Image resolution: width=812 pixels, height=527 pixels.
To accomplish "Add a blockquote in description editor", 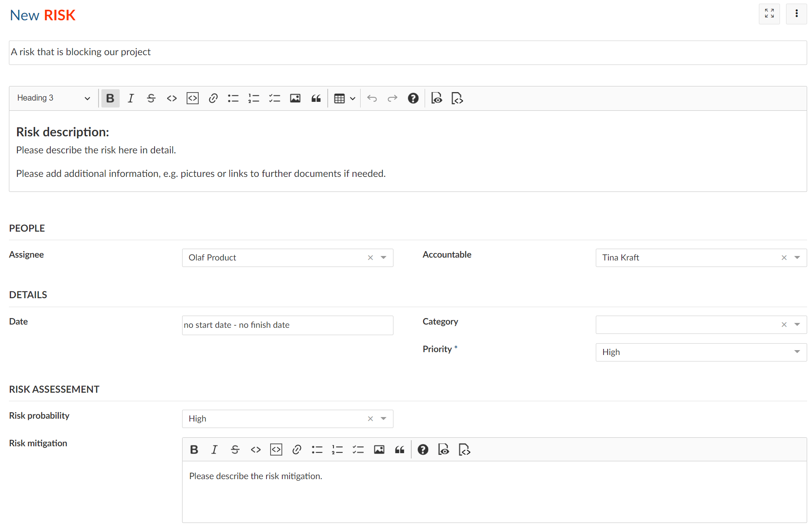I will [x=316, y=98].
